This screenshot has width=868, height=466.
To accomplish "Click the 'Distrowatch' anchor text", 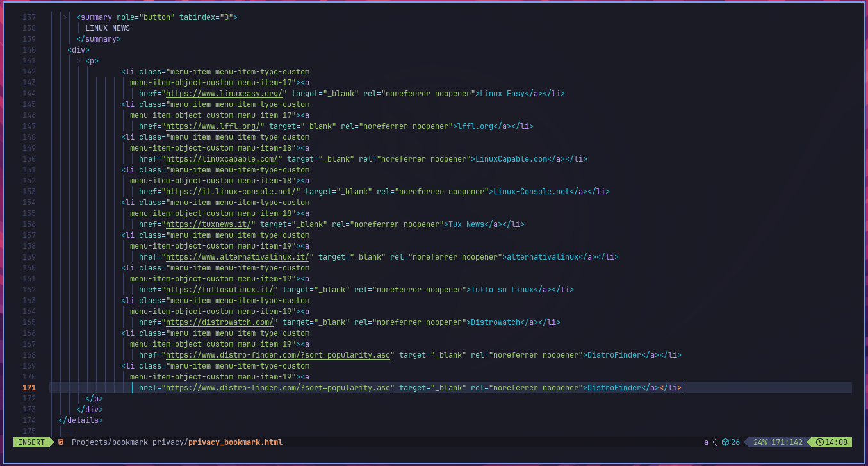I will [x=495, y=322].
